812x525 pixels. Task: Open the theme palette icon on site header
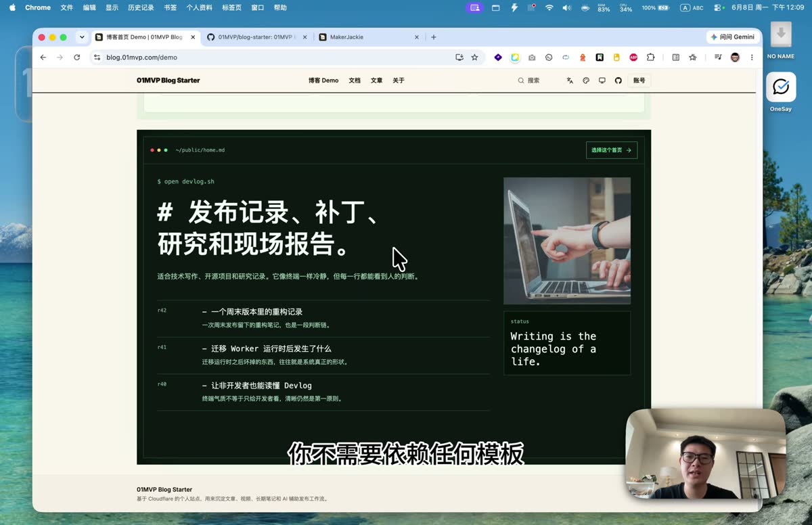pyautogui.click(x=586, y=81)
